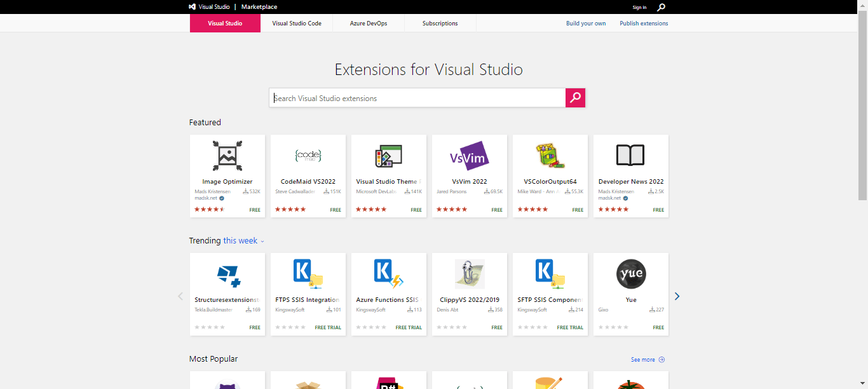Switch to the Visual Studio Code tab

tap(297, 24)
